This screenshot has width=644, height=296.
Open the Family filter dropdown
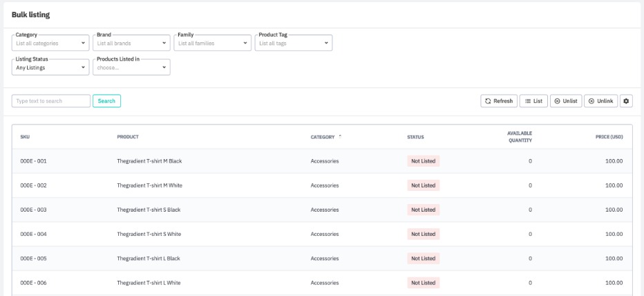point(213,43)
